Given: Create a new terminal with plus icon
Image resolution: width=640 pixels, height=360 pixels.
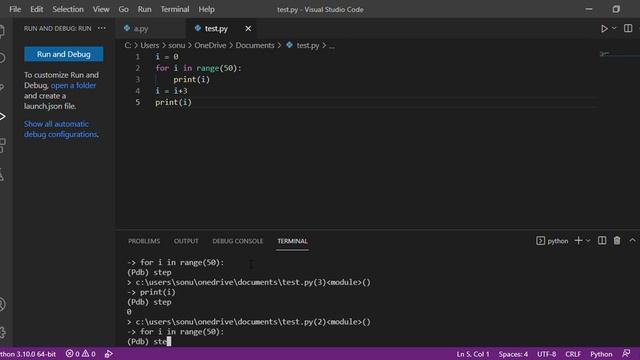Looking at the screenshot, I should click(x=578, y=240).
